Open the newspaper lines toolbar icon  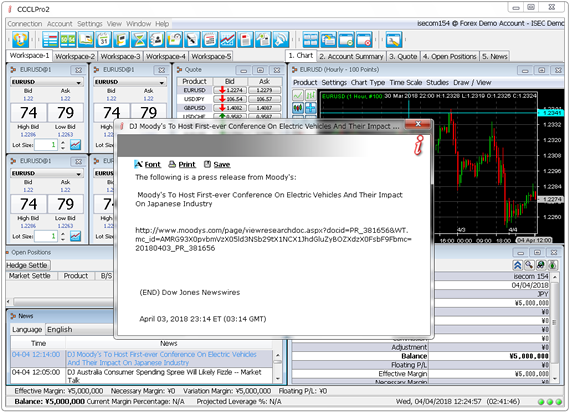pos(210,40)
